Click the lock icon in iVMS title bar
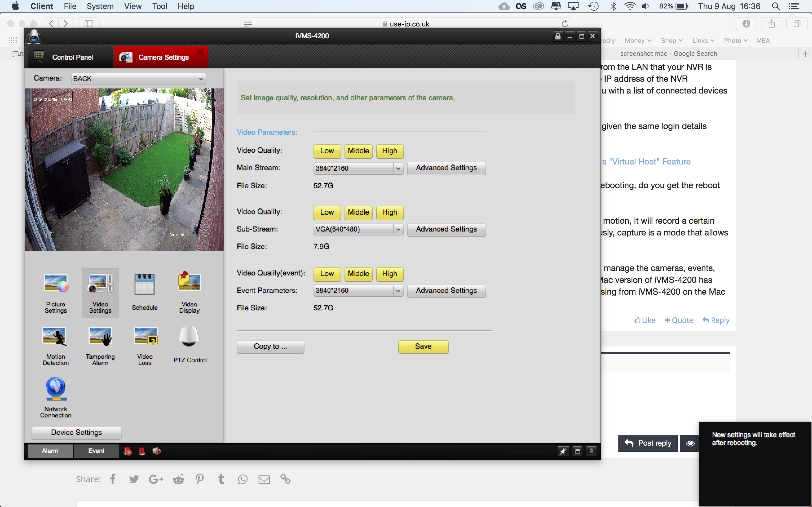The height and width of the screenshot is (507, 812). (558, 36)
